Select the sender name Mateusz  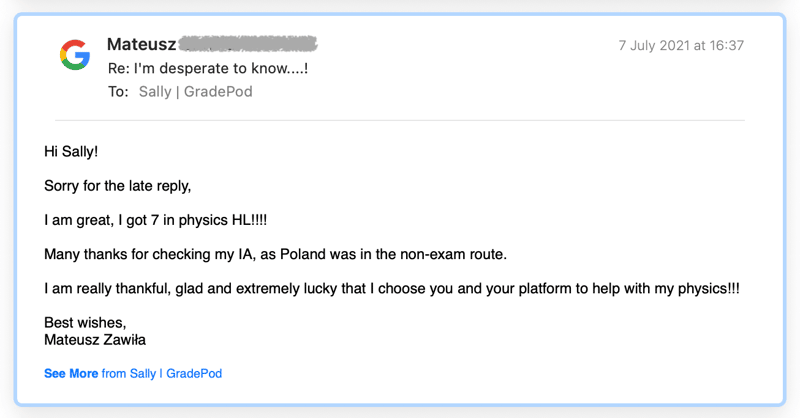141,44
